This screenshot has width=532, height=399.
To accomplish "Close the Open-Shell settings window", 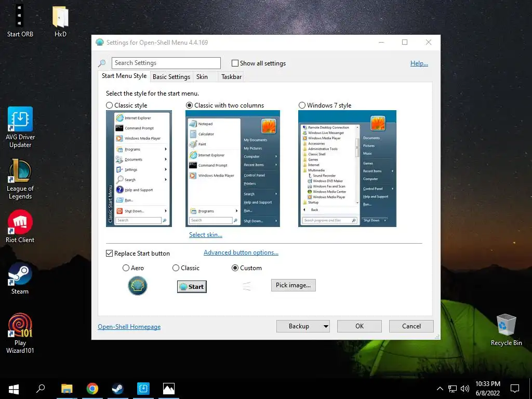I will click(429, 43).
